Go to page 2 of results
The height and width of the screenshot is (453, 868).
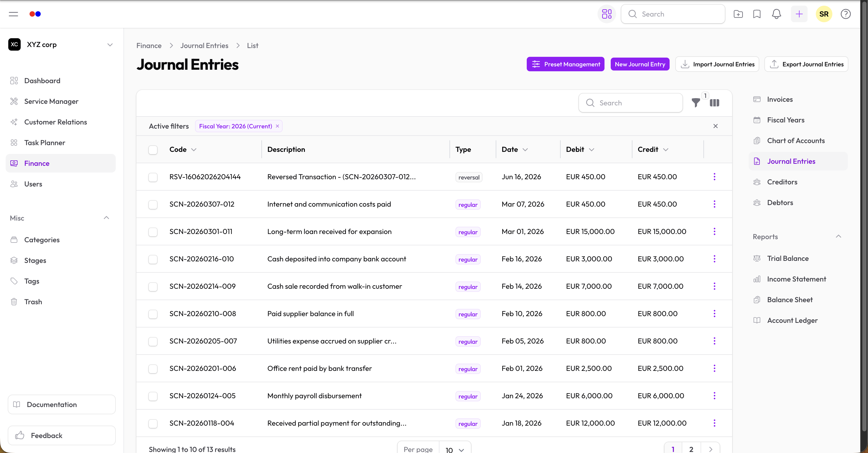(691, 449)
